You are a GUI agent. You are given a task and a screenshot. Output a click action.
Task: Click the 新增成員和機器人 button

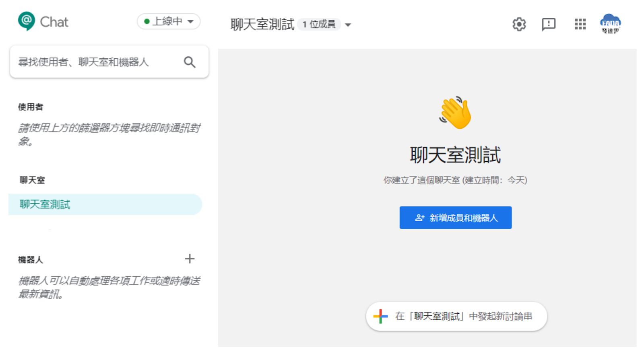point(456,218)
